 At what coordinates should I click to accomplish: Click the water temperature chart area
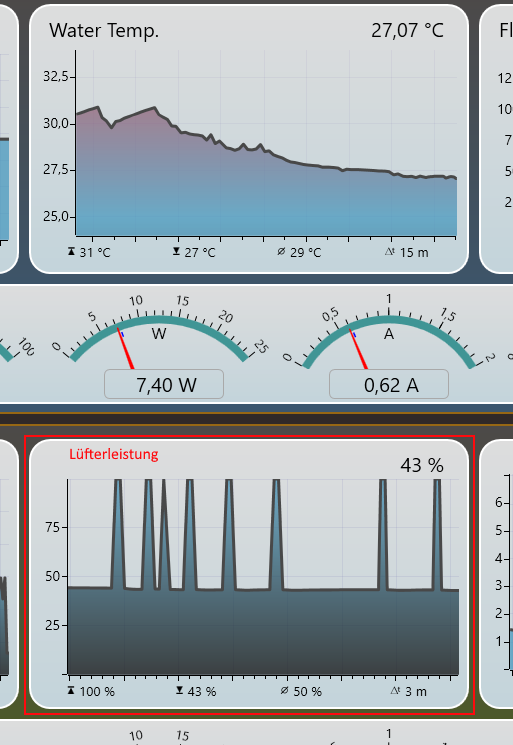coord(266,143)
